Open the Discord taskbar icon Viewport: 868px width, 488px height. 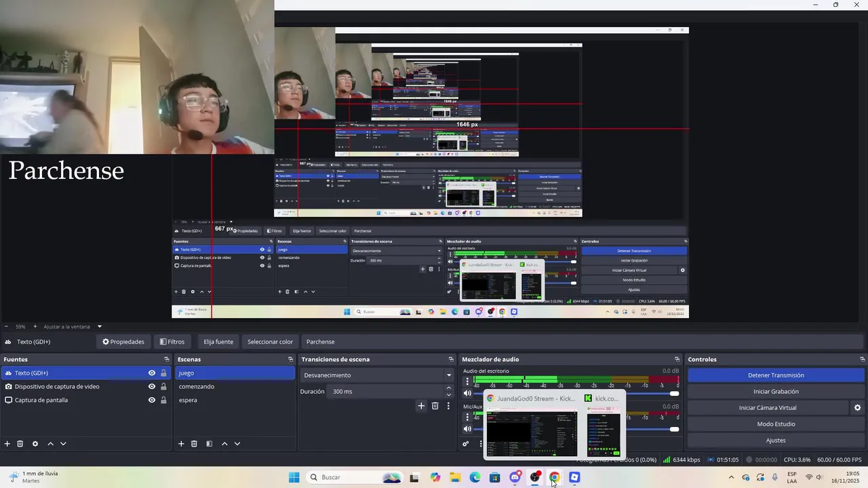pos(515,477)
